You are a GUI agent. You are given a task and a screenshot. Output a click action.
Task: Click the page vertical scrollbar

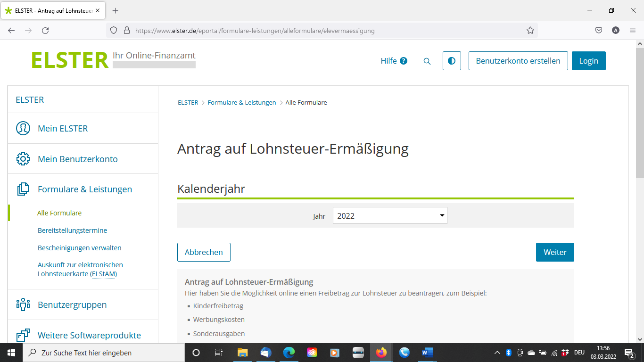point(640,191)
